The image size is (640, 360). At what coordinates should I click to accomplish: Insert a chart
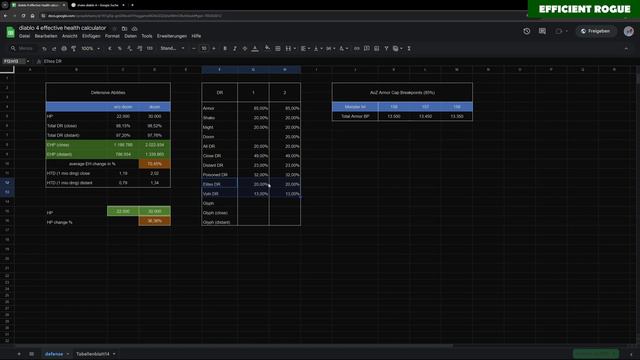pos(376,48)
